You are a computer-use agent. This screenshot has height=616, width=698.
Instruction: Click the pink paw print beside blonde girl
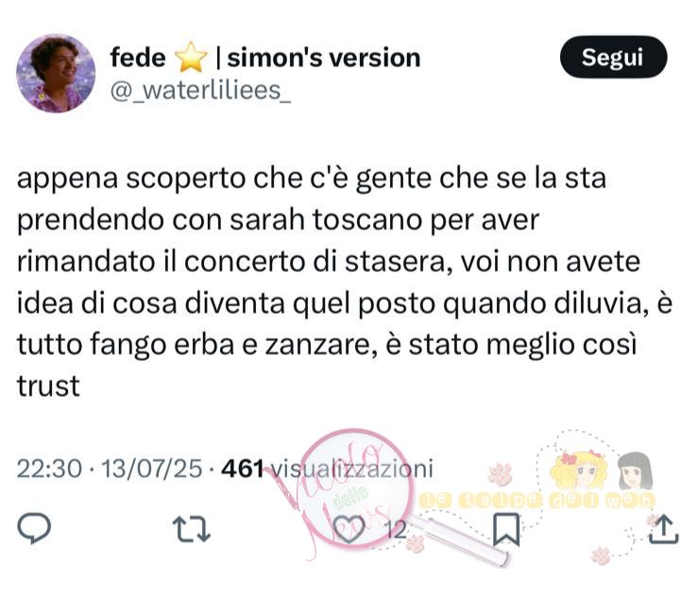501,474
